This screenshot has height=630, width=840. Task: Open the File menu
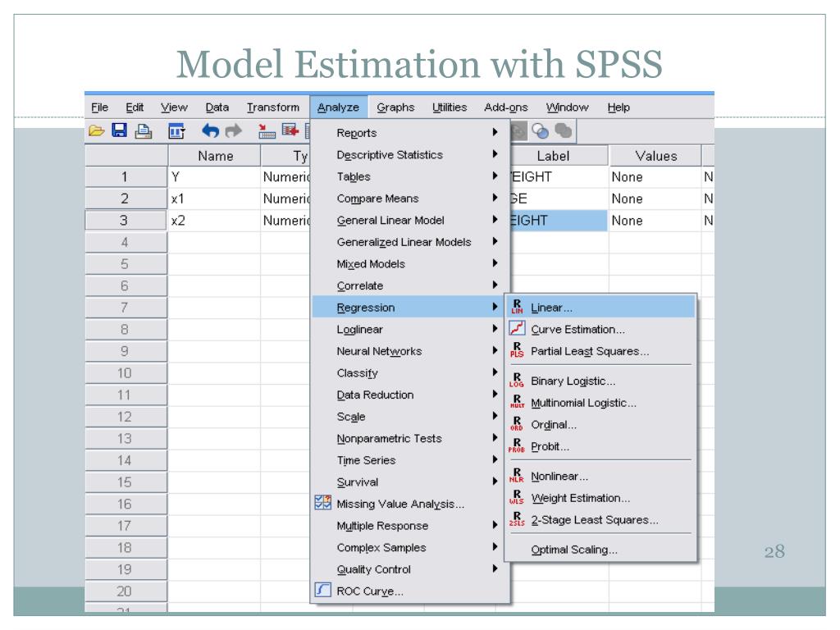tap(99, 107)
